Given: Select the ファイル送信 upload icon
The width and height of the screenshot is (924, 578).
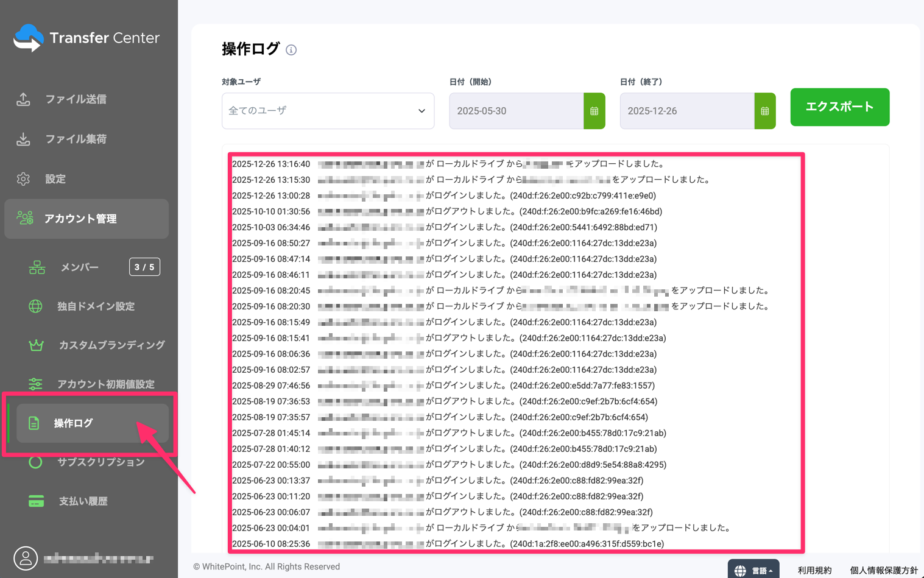Looking at the screenshot, I should click(23, 99).
